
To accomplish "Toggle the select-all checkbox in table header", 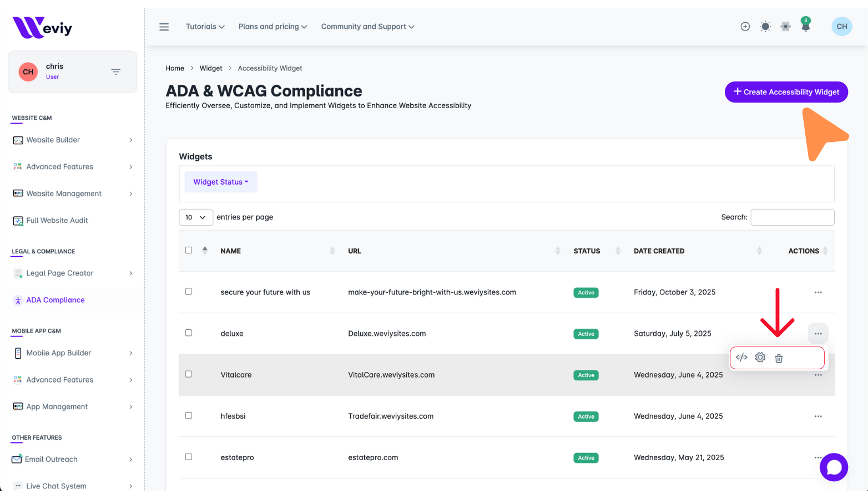I will (x=189, y=250).
